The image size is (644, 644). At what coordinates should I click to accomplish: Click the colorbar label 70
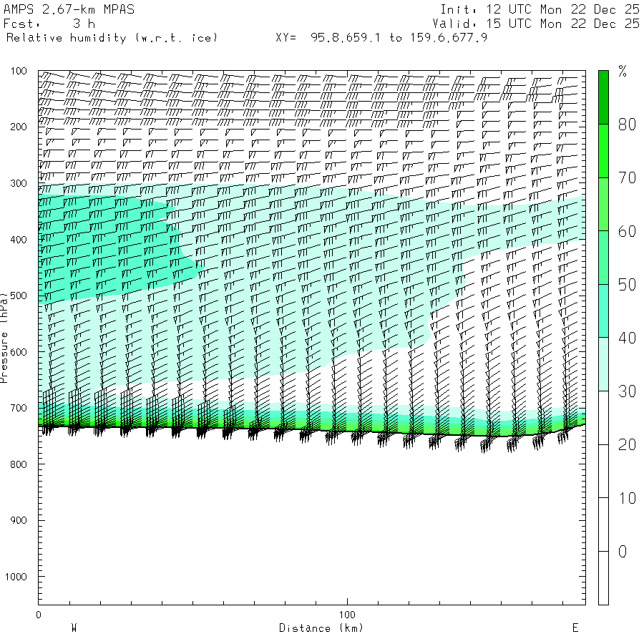pyautogui.click(x=627, y=177)
